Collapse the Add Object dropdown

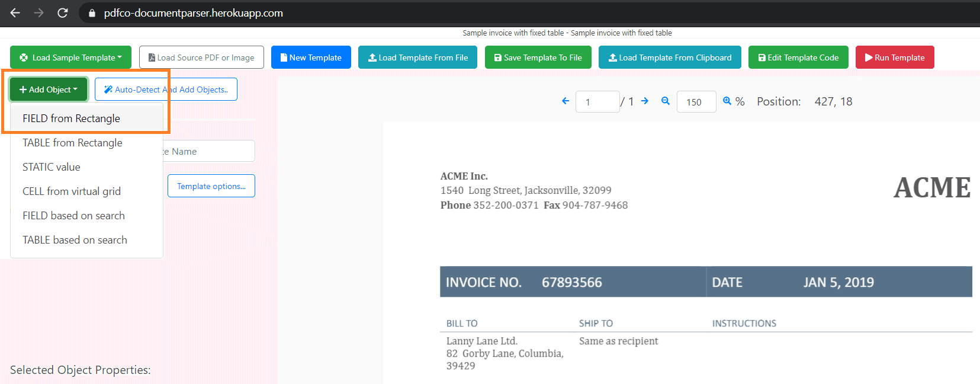point(49,89)
